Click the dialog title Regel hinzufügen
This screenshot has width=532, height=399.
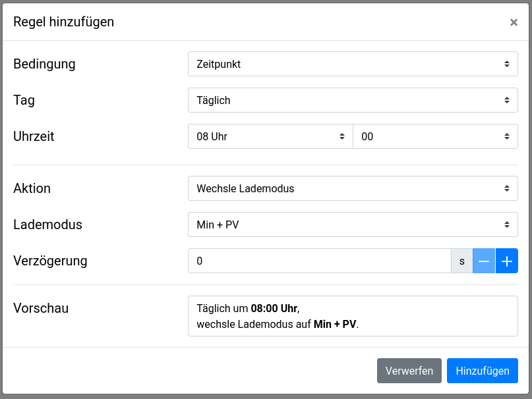tap(64, 22)
